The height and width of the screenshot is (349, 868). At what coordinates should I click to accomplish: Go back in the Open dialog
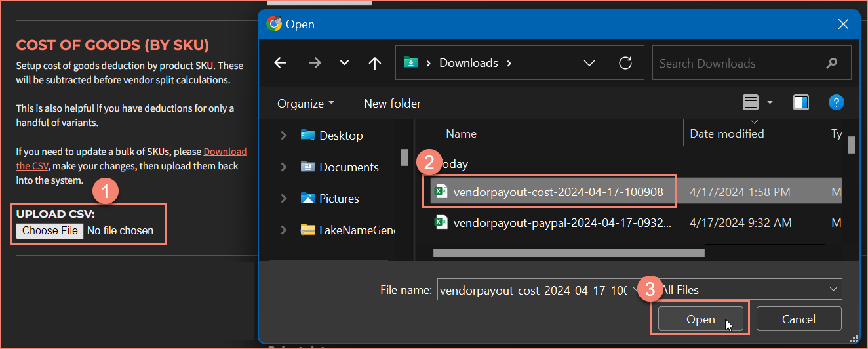point(281,63)
